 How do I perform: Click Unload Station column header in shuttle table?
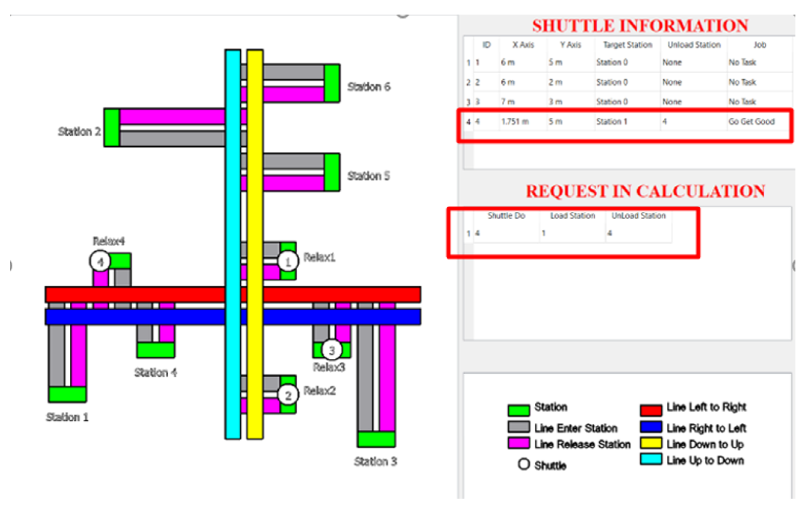(694, 45)
